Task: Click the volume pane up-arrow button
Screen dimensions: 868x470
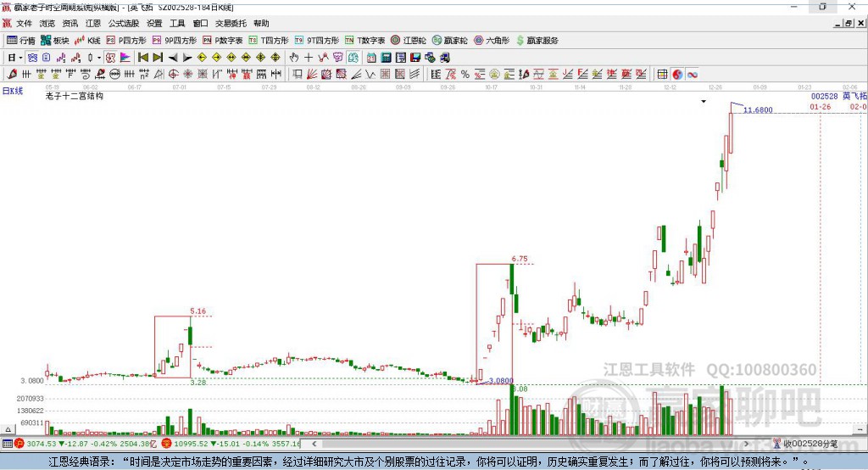Action: [x=8, y=429]
